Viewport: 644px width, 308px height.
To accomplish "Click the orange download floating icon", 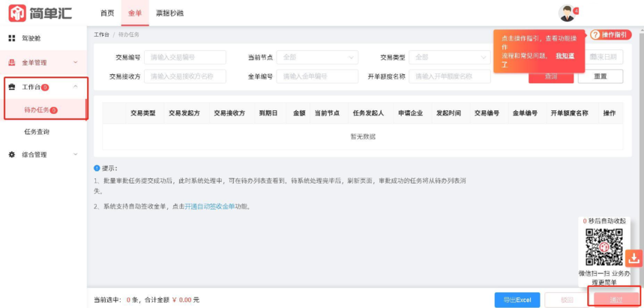I will (x=634, y=259).
